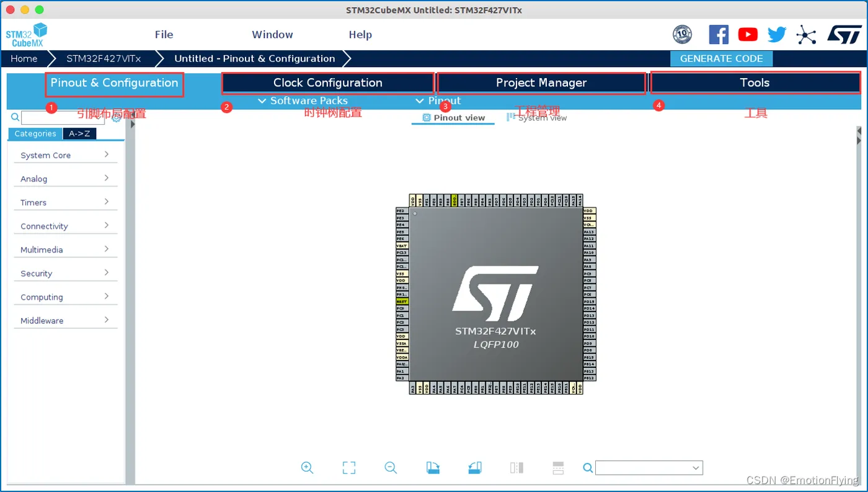This screenshot has height=492, width=868.
Task: Toggle the vertical split view icon
Action: pyautogui.click(x=516, y=468)
